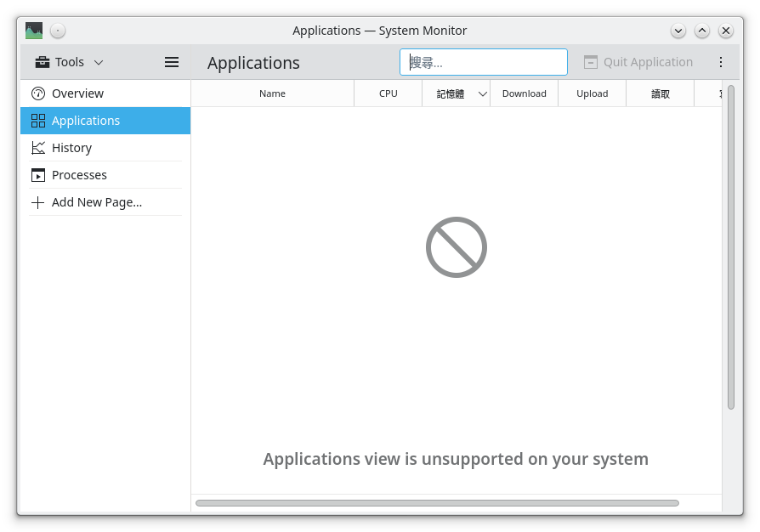Viewport: 760px width, 532px height.
Task: Expand the Tools menu chevron
Action: (x=98, y=62)
